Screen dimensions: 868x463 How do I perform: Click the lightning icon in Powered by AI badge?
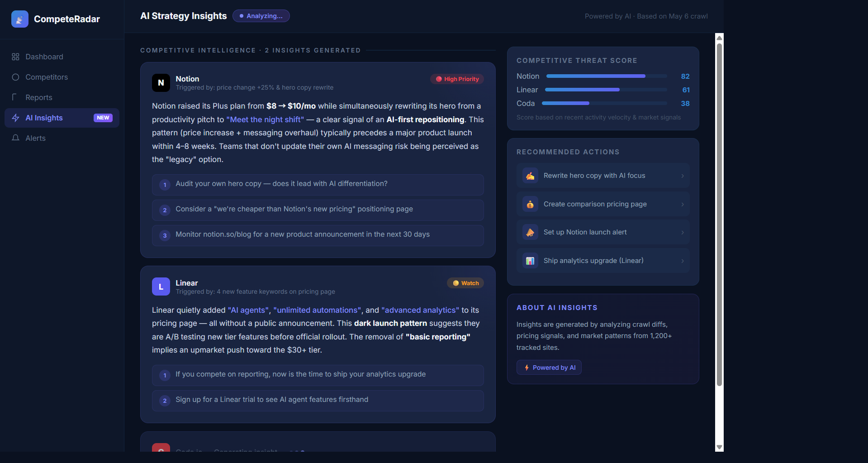526,368
